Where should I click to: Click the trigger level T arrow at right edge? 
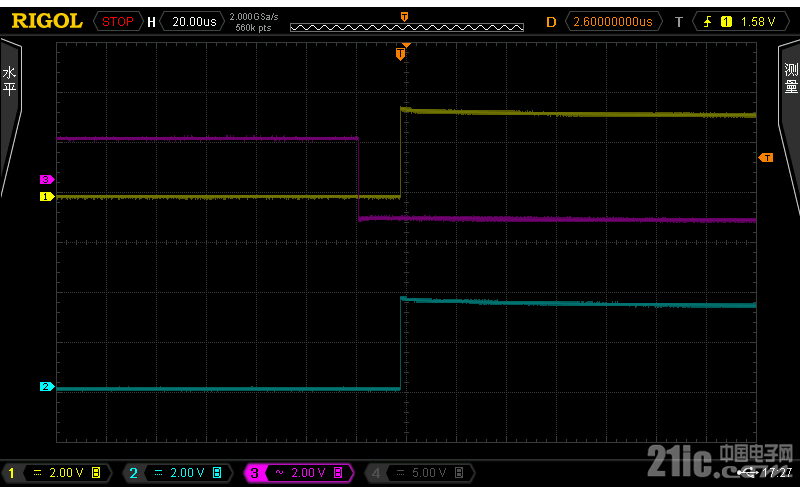[x=766, y=157]
